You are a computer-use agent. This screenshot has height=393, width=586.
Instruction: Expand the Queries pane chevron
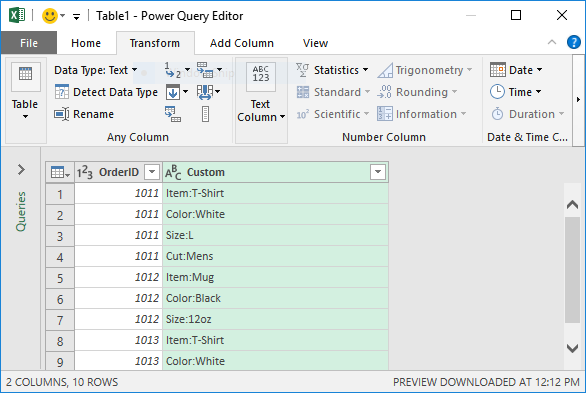(x=21, y=170)
